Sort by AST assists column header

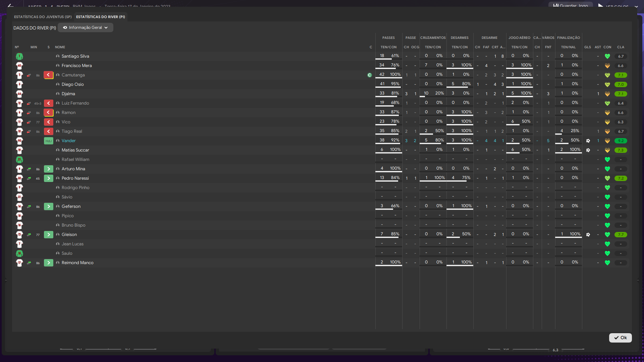[598, 47]
